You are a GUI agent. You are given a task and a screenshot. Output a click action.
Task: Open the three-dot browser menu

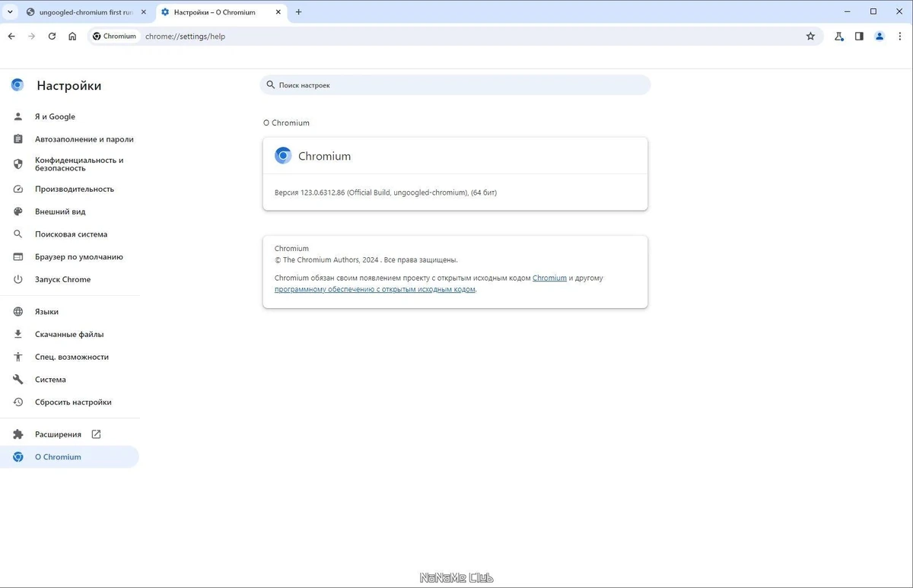click(900, 36)
